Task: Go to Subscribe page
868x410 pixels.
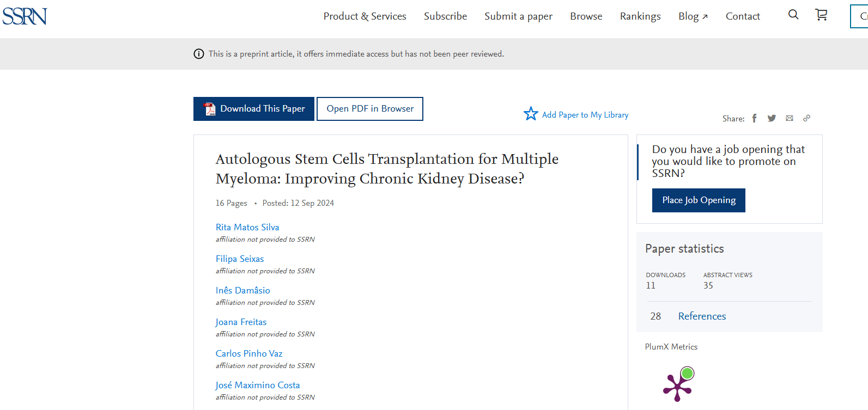Action: coord(445,16)
